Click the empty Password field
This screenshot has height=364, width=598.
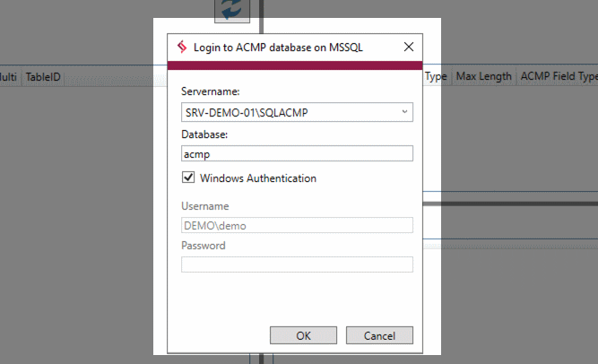pyautogui.click(x=297, y=264)
